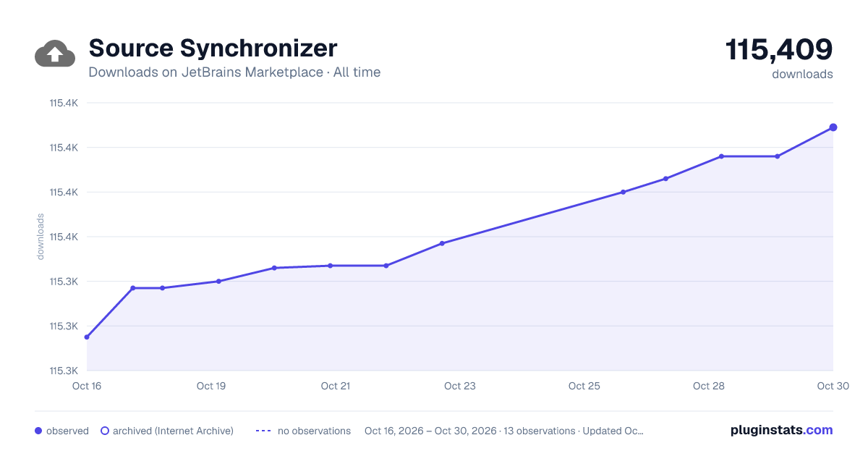Click the vertical 'downloads' y-axis title
Screen dimensions: 868x456
tap(41, 237)
